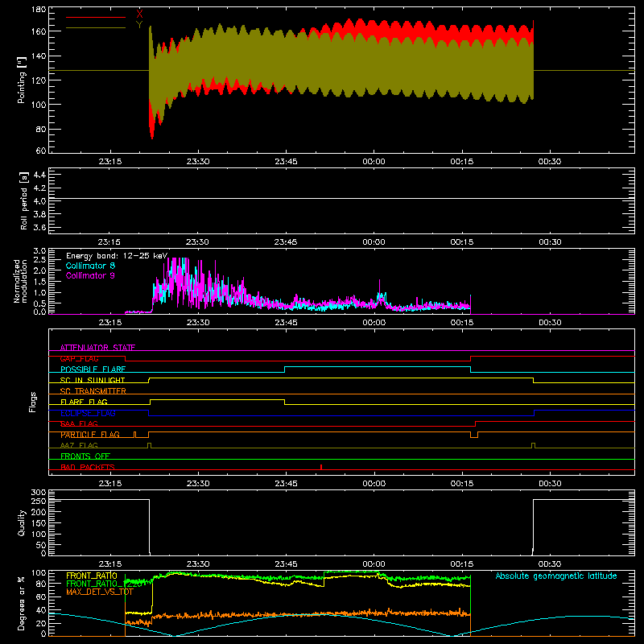Click the green FRONT_RATIO_1225 legend entry
This screenshot has width=644, height=644.
104,584
